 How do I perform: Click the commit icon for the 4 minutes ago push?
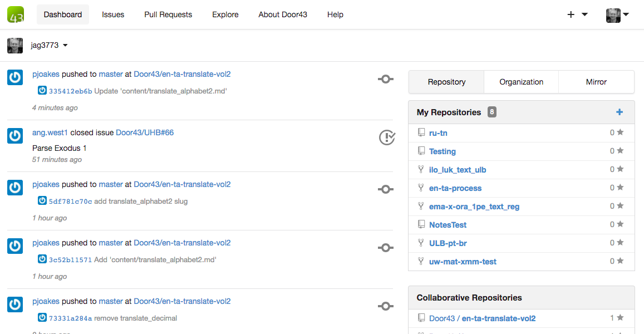pos(386,79)
